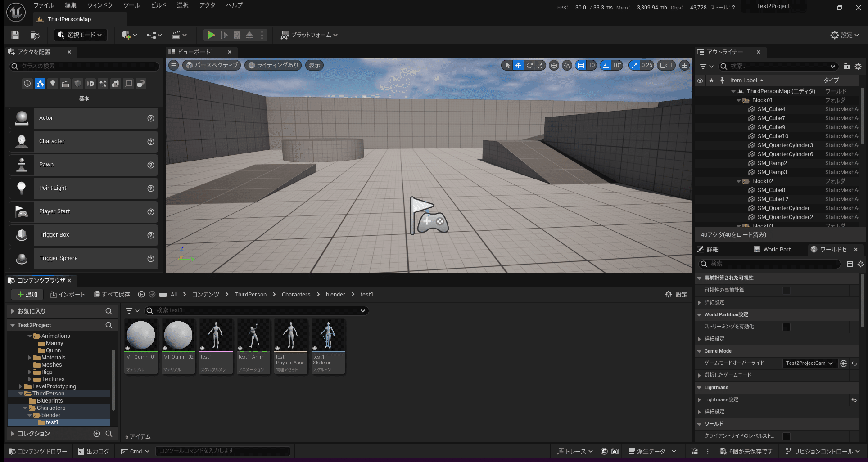Open grid snap value 10 dropdown
Screen dimensions: 868x462
[x=592, y=65]
